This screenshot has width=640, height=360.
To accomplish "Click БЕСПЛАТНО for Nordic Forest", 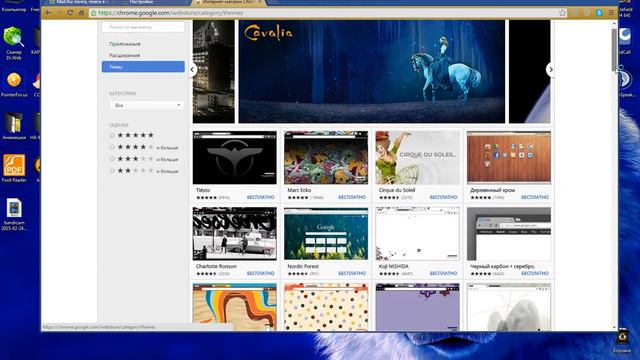I will coord(352,273).
